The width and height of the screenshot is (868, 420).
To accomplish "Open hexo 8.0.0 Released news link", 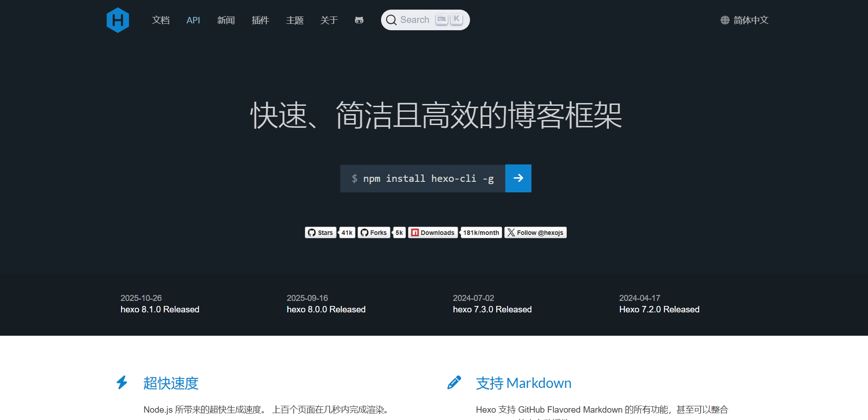I will tap(326, 310).
